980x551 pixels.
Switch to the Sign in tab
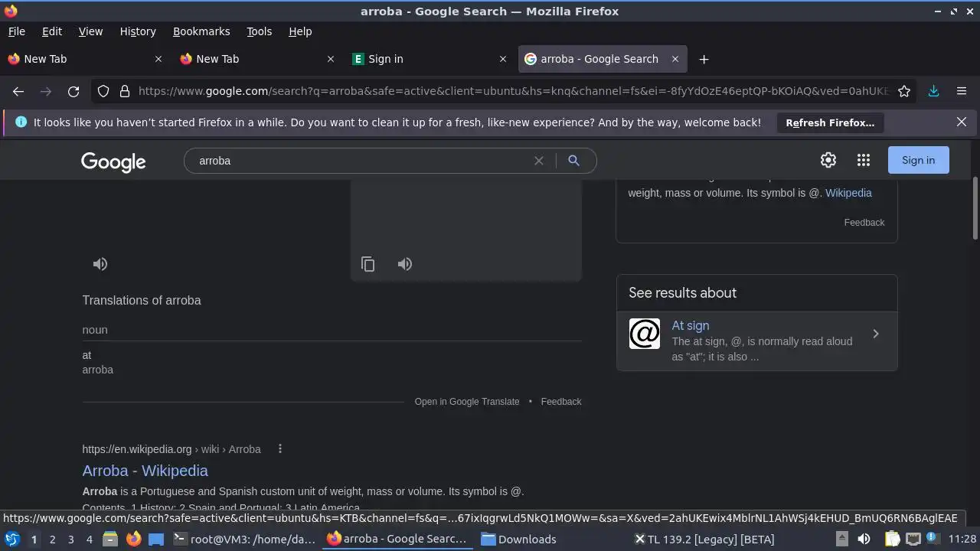pyautogui.click(x=429, y=59)
